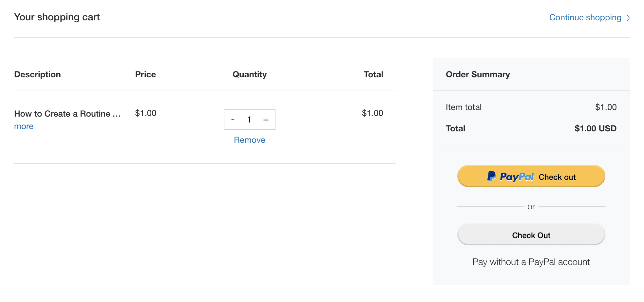Click 'Pay without a PayPal account' text
644x302 pixels.
tap(531, 262)
